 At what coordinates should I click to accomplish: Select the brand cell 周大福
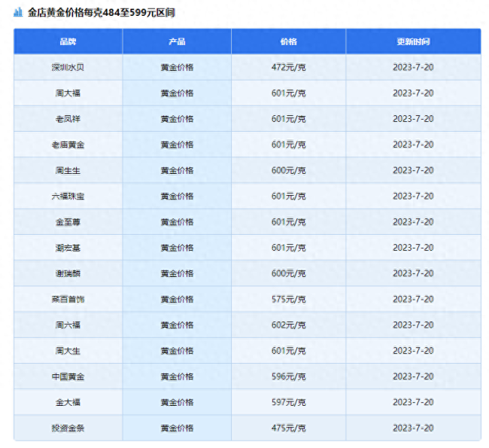[68, 93]
